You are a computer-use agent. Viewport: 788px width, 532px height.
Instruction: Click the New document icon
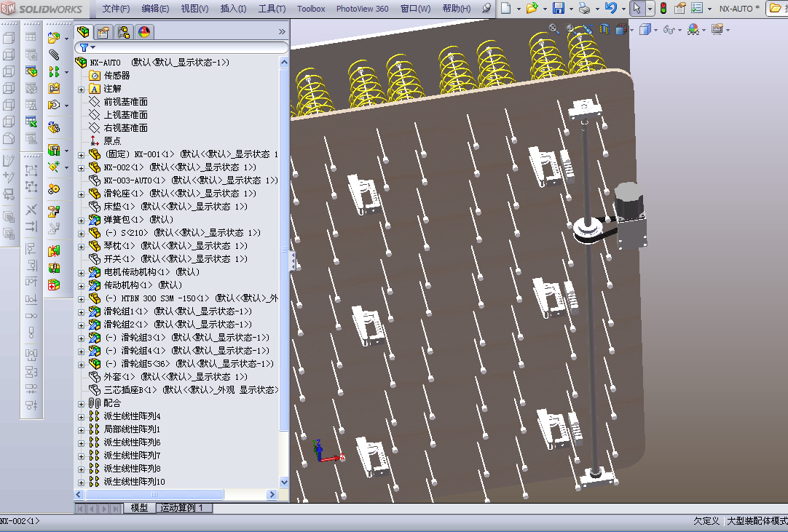[506, 8]
